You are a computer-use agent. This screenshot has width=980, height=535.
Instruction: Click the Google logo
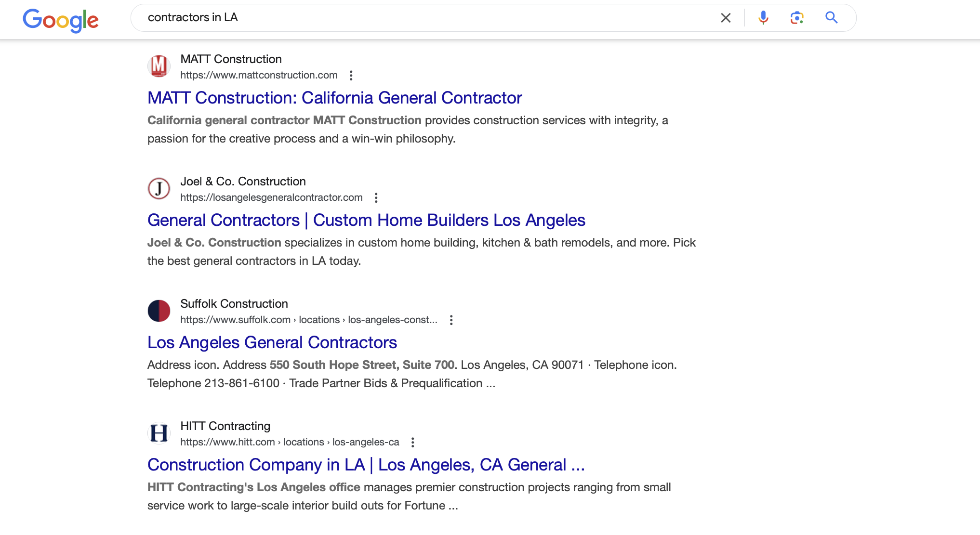coord(61,20)
